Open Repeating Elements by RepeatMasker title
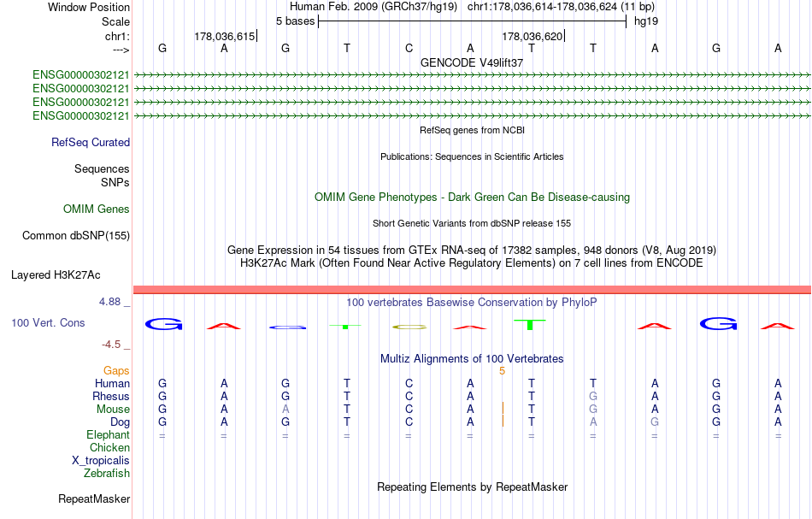 472,487
